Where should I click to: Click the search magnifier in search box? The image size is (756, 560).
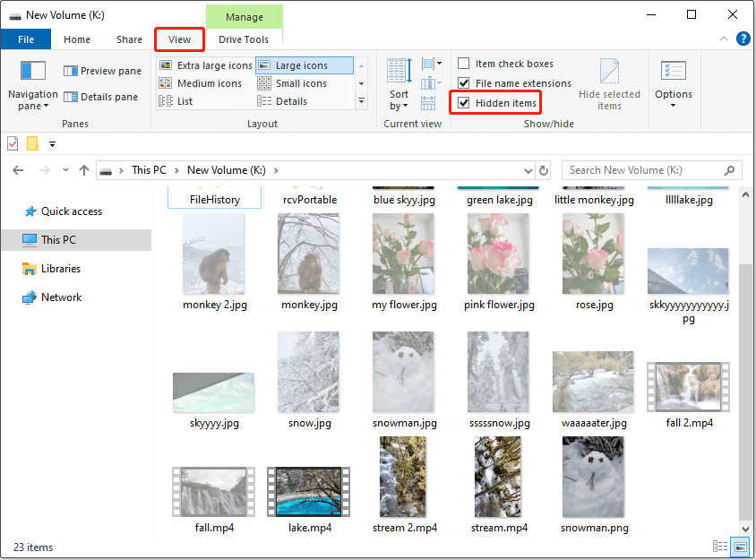point(729,170)
